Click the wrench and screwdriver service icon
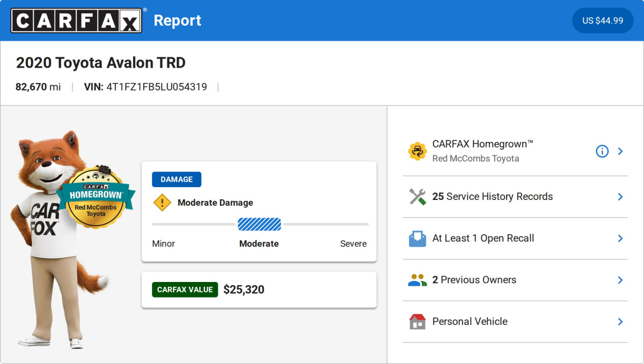 point(417,197)
